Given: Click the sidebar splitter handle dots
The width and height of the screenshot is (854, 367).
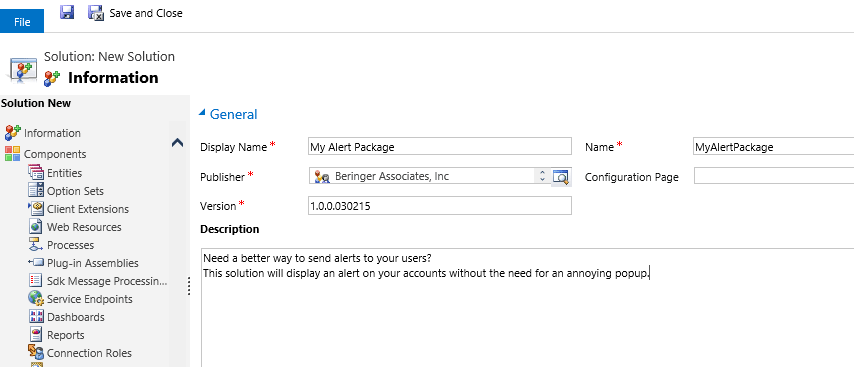Looking at the screenshot, I should (188, 286).
